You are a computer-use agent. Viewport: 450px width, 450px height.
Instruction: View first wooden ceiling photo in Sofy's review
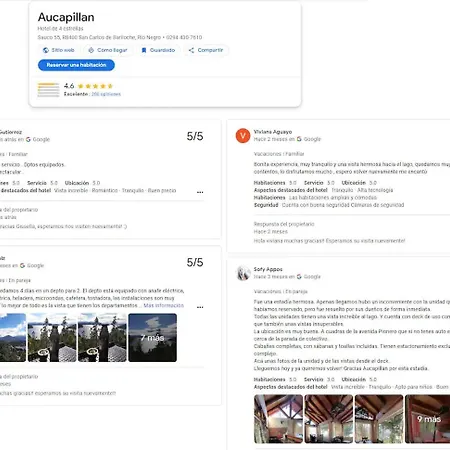tap(278, 419)
